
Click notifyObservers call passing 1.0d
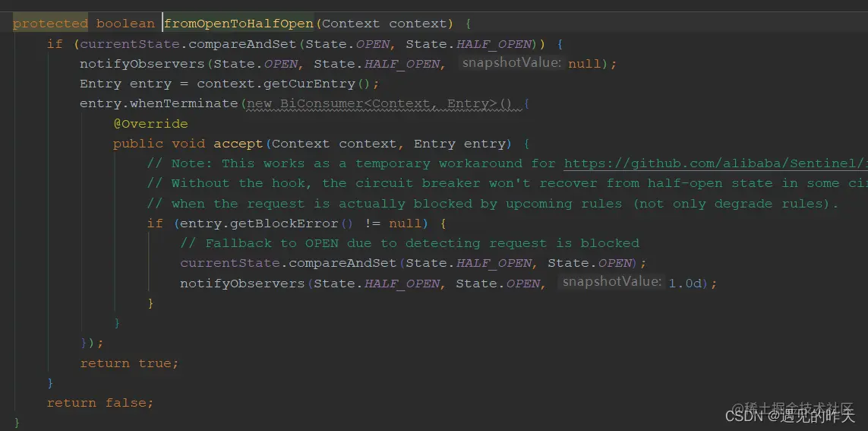(x=242, y=284)
